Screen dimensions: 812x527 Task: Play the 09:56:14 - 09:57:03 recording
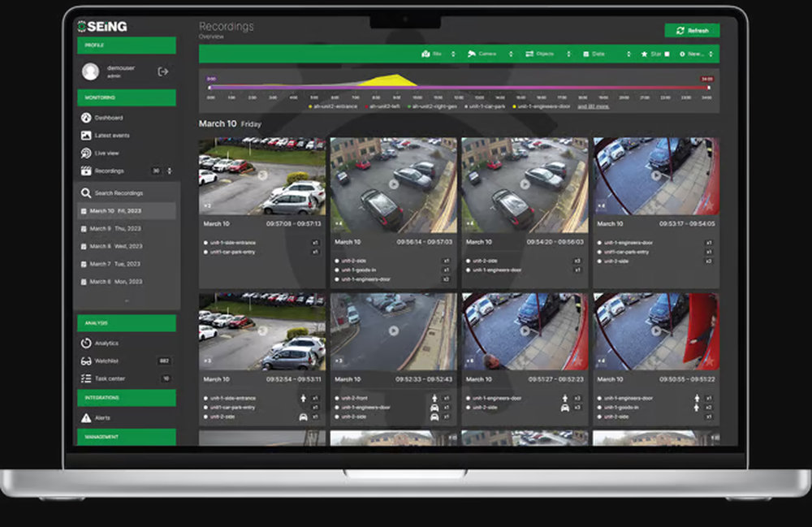point(394,184)
